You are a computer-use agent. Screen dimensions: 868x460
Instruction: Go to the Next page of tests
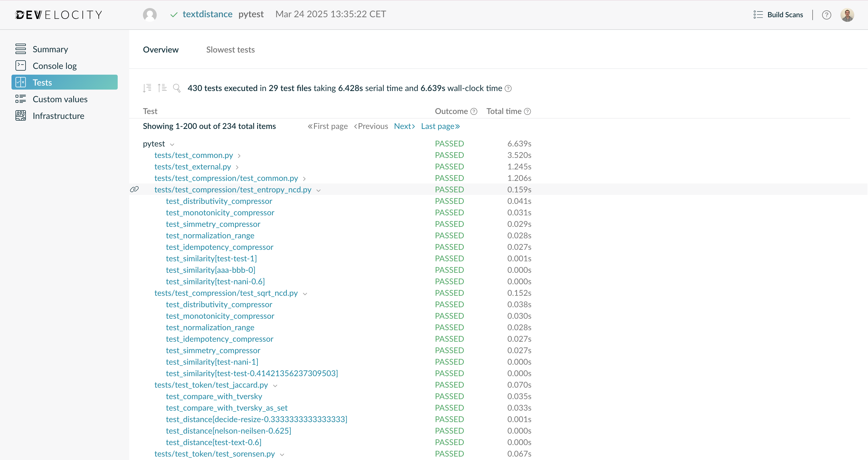pos(404,126)
